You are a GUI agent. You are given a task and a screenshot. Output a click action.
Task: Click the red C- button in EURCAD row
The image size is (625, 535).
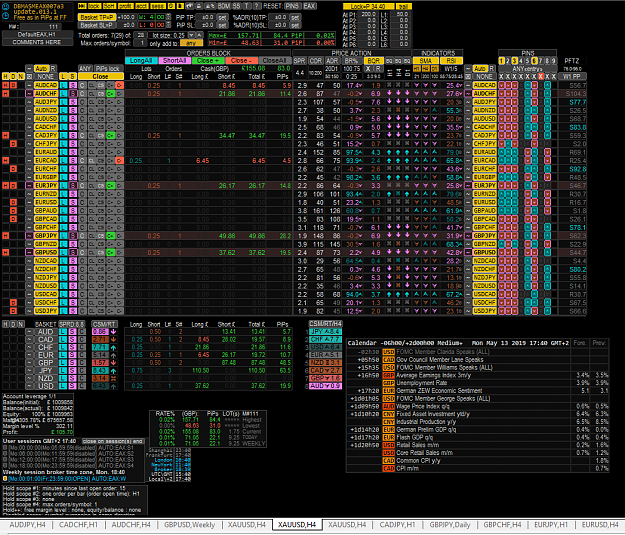119,161
